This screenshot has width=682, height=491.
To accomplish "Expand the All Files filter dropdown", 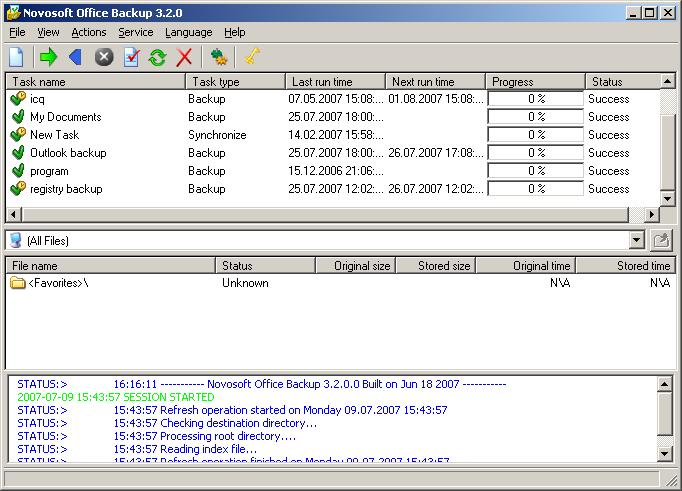I will [x=637, y=240].
